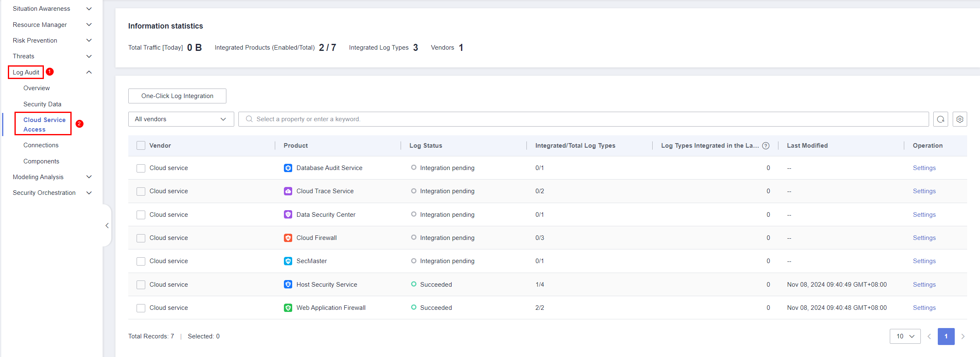Screen dimensions: 980x357
Task: Navigate to Connections in the sidebar
Action: coord(41,145)
